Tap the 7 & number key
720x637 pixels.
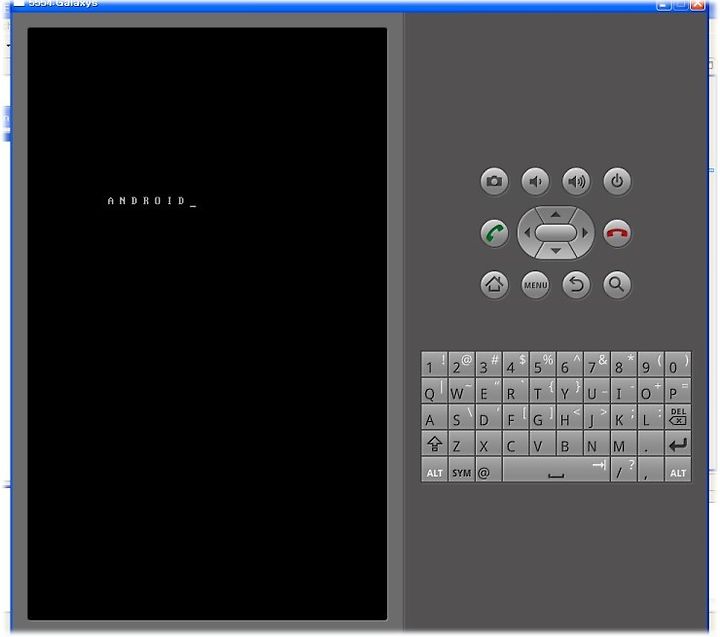pos(596,364)
